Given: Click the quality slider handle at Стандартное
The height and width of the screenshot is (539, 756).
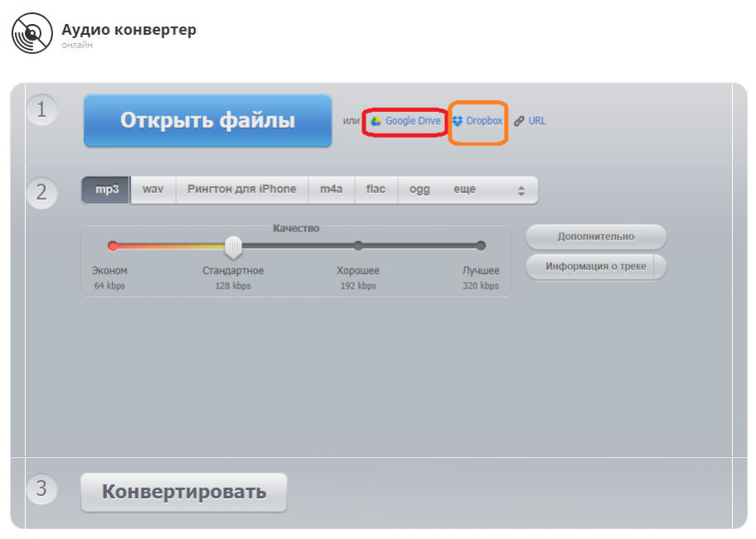Looking at the screenshot, I should click(234, 247).
